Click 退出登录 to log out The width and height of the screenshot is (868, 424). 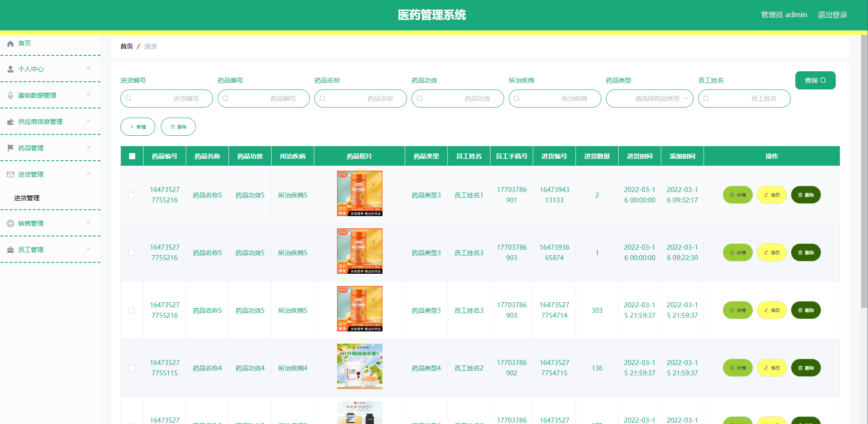tap(833, 15)
